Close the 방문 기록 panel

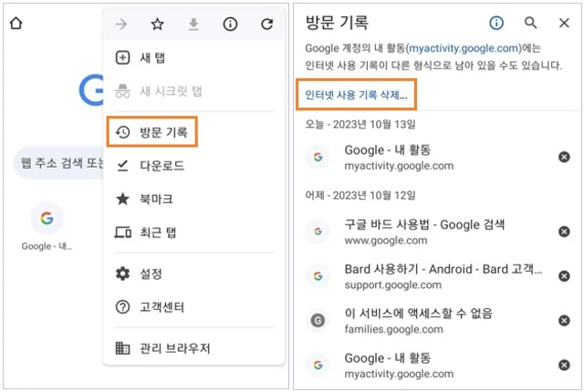(x=564, y=23)
